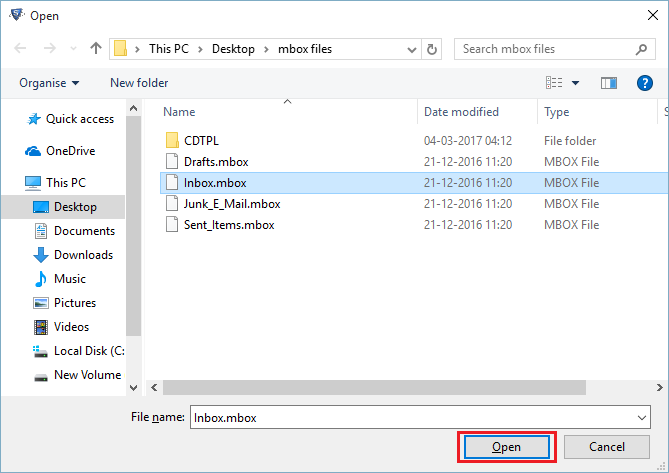669x473 pixels.
Task: Click the Sent_Items.mbox file icon
Action: [x=172, y=224]
